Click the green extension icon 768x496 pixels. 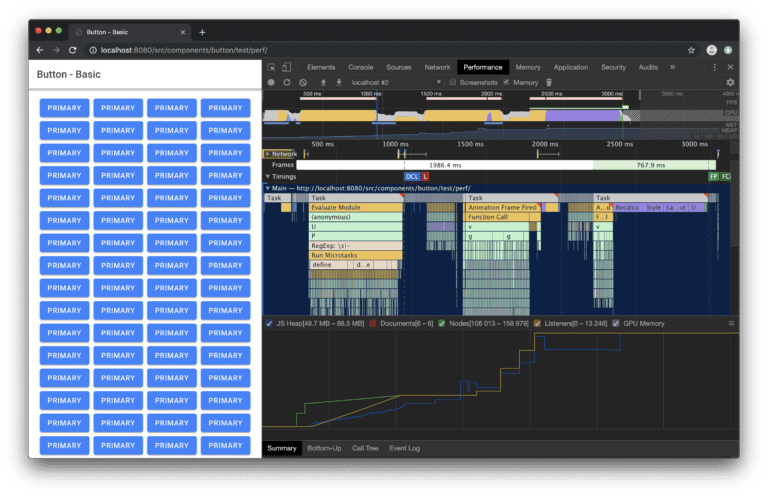pos(728,50)
